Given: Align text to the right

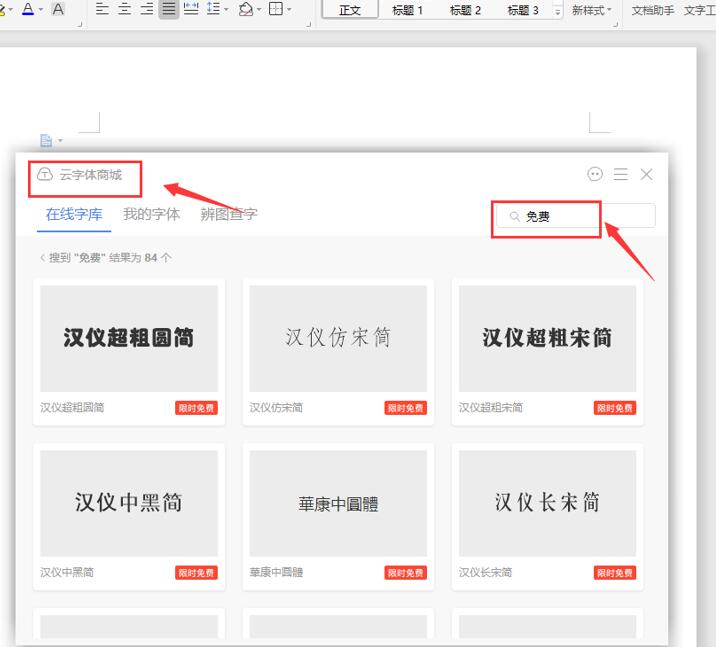Looking at the screenshot, I should click(147, 9).
